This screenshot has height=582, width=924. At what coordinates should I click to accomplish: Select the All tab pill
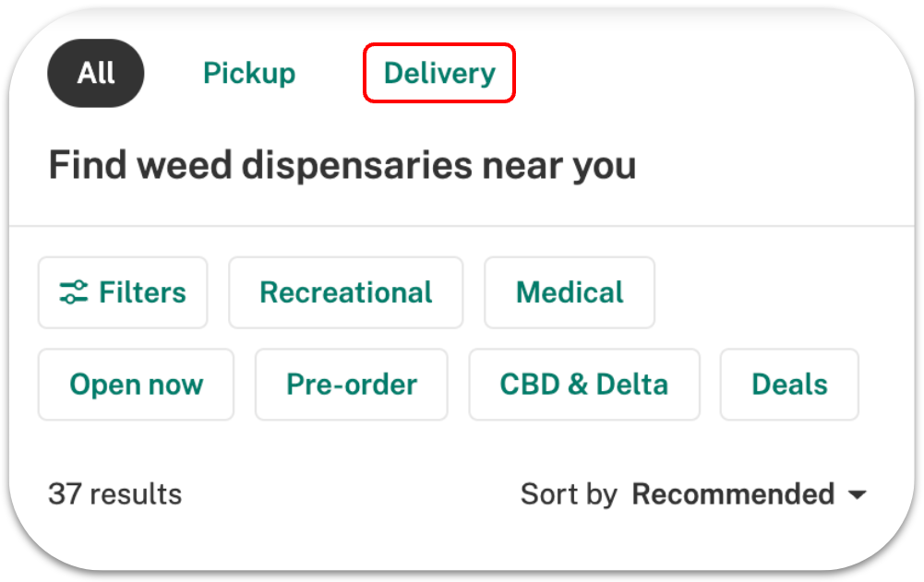(95, 73)
